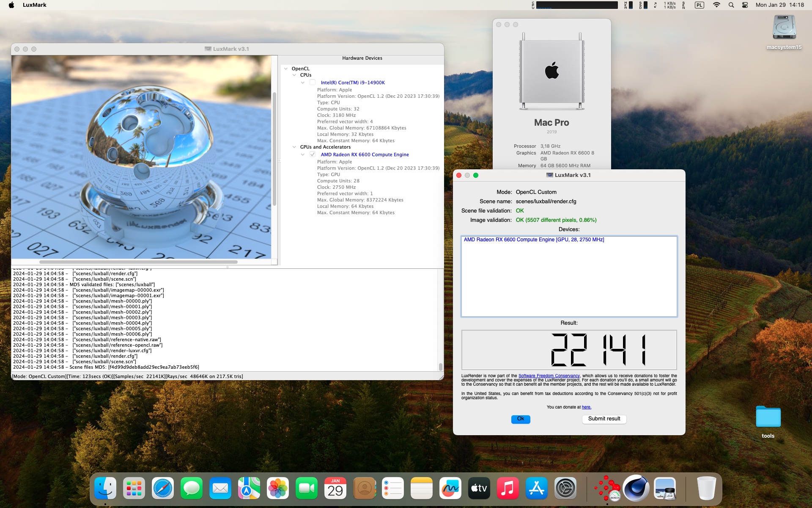Launch Cinebench from the Dock
This screenshot has height=508, width=812.
636,488
